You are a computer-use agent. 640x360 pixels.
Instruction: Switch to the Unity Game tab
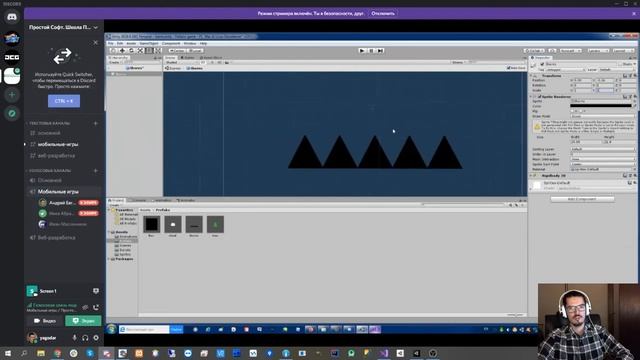(188, 58)
